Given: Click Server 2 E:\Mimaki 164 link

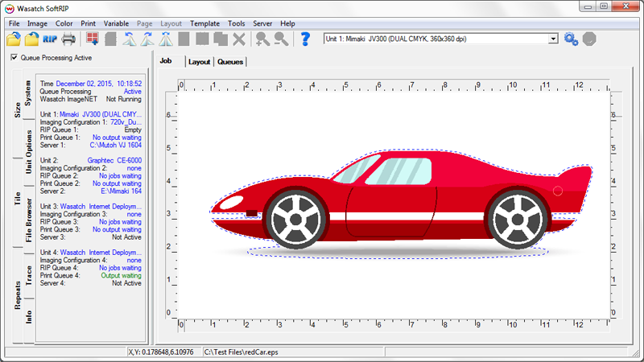Looking at the screenshot, I should click(122, 191).
